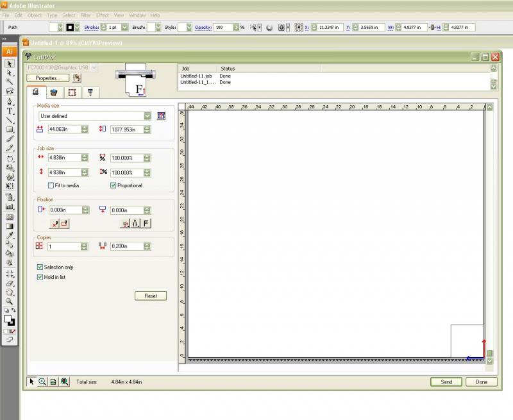Click the plotter options icon beside Properties
Screen dimensions: 513x420
[76, 78]
